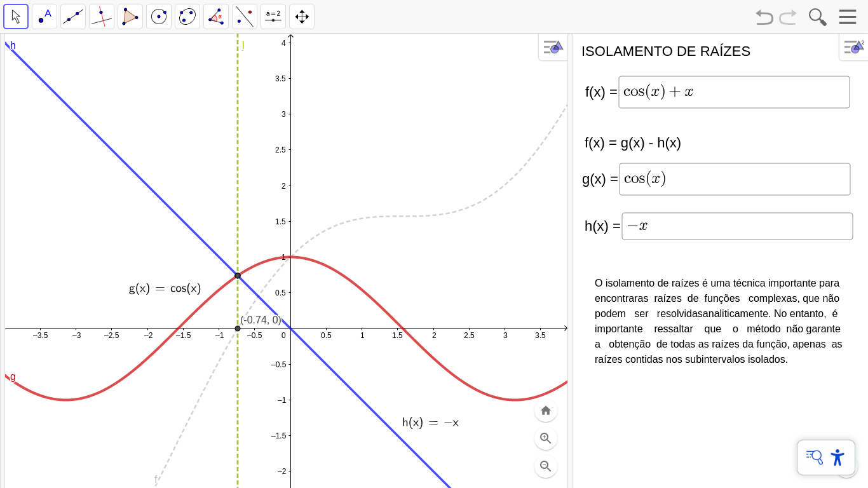Select the Move arrow tool
Image resolution: width=868 pixels, height=488 pixels.
point(16,17)
